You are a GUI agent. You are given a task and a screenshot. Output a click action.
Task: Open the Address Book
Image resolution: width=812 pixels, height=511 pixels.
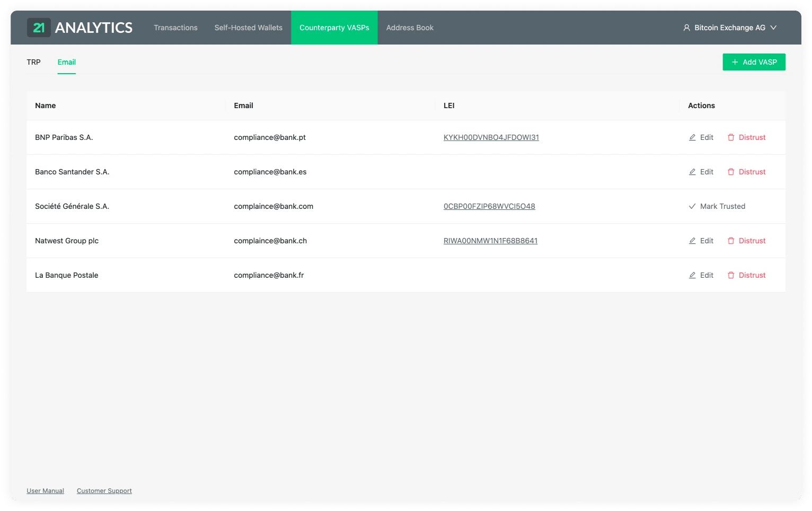coord(410,28)
